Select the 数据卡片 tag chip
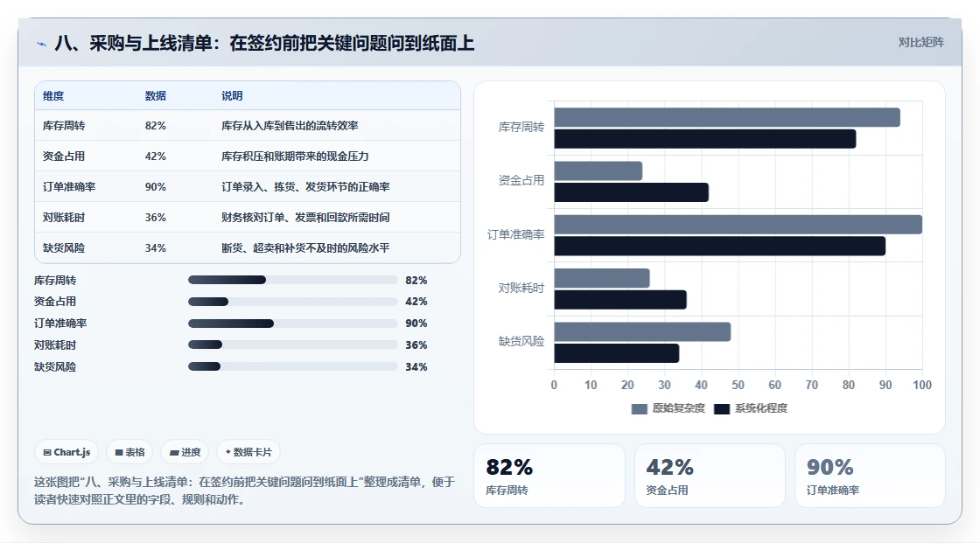 248,452
